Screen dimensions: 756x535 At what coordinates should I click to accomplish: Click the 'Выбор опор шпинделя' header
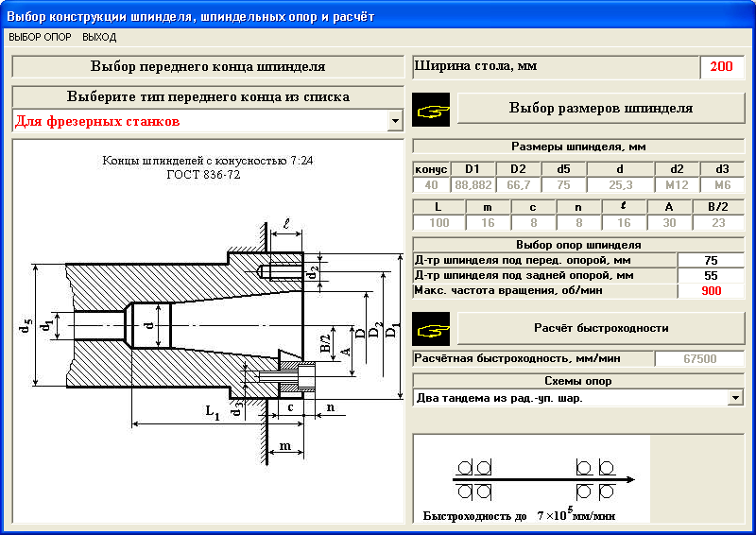[x=578, y=245]
